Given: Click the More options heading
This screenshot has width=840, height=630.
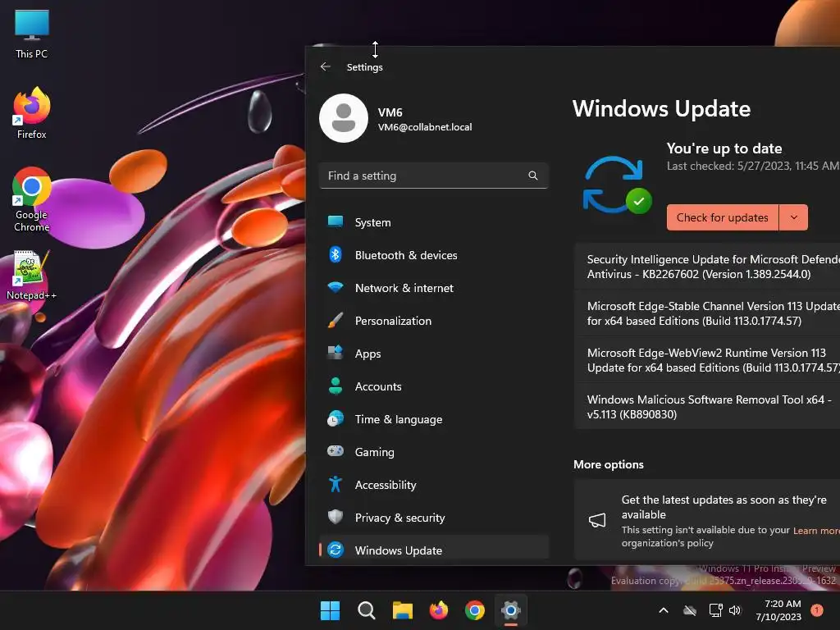Looking at the screenshot, I should click(x=609, y=464).
